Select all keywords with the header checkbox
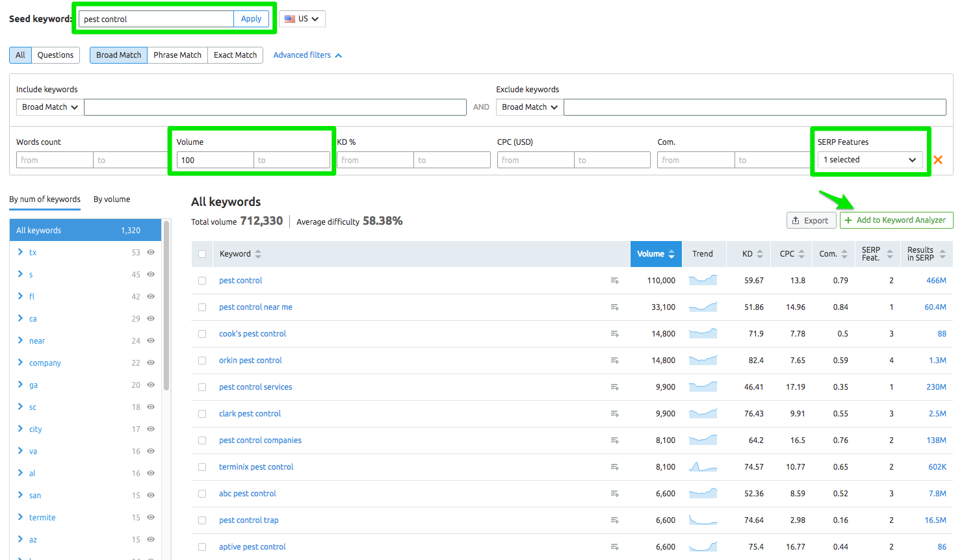The height and width of the screenshot is (560, 964). (202, 253)
